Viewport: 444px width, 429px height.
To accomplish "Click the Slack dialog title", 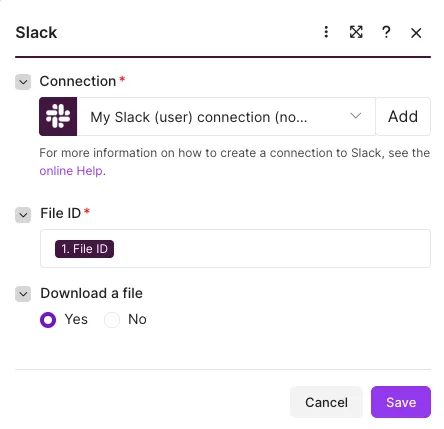I will (36, 33).
